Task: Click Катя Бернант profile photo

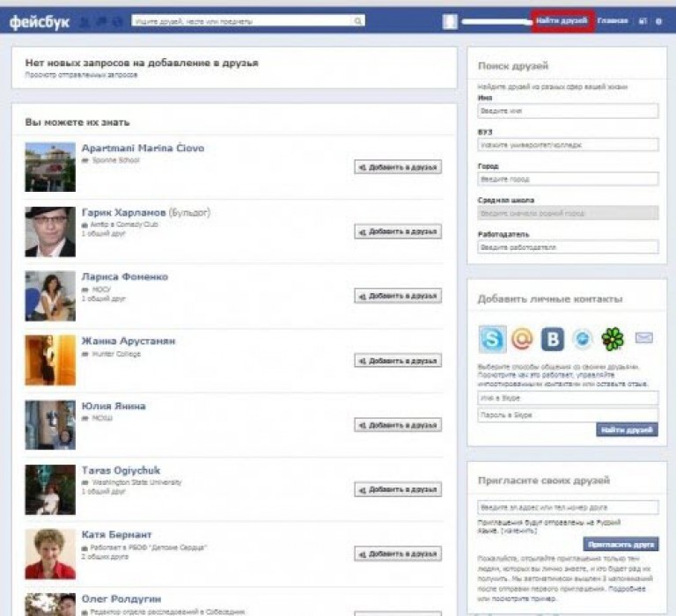Action: pyautogui.click(x=50, y=554)
